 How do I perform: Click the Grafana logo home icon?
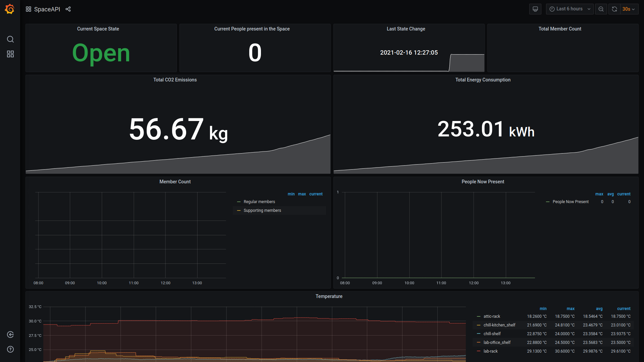(x=10, y=9)
